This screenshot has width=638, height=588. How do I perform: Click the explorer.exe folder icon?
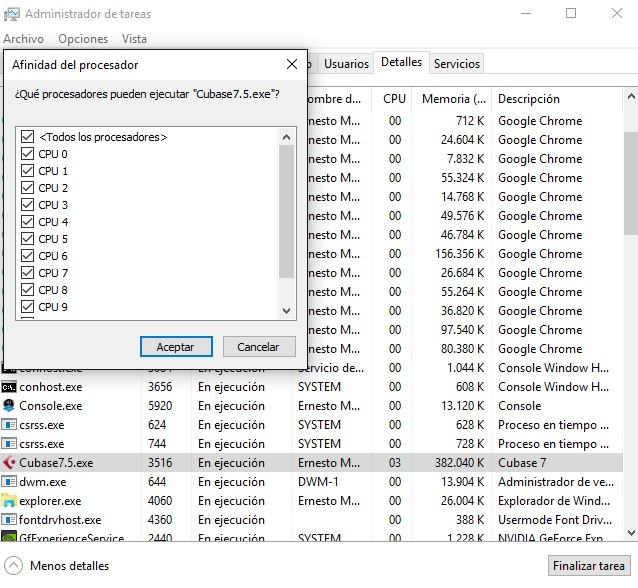point(9,501)
